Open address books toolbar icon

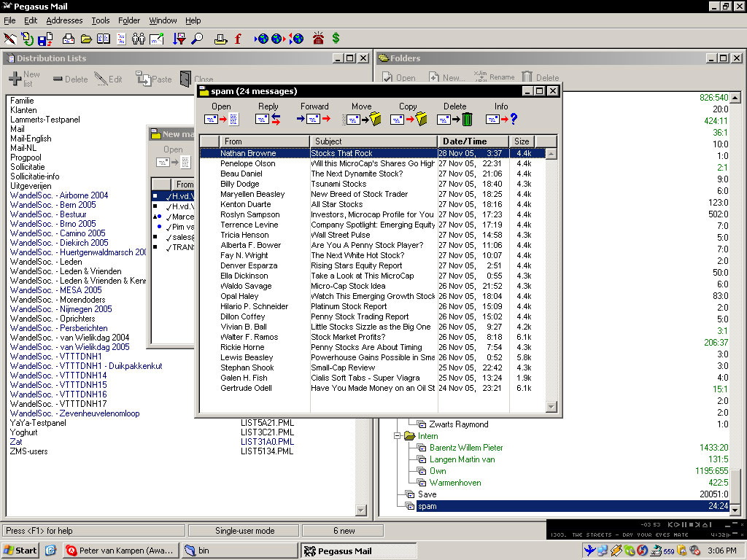click(104, 39)
